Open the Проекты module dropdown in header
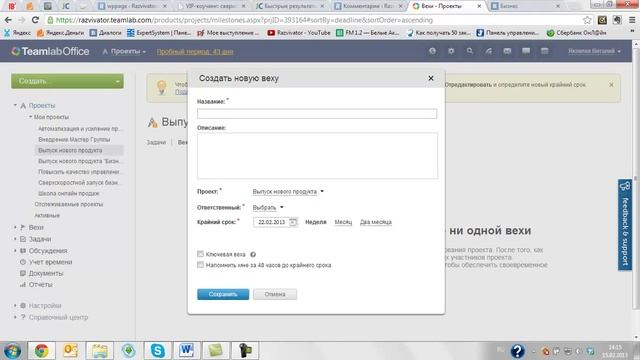This screenshot has height=360, width=640. click(x=124, y=51)
